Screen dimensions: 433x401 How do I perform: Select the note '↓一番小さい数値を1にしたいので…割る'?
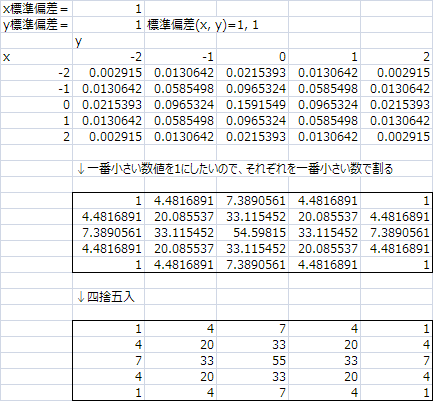[x=235, y=169]
